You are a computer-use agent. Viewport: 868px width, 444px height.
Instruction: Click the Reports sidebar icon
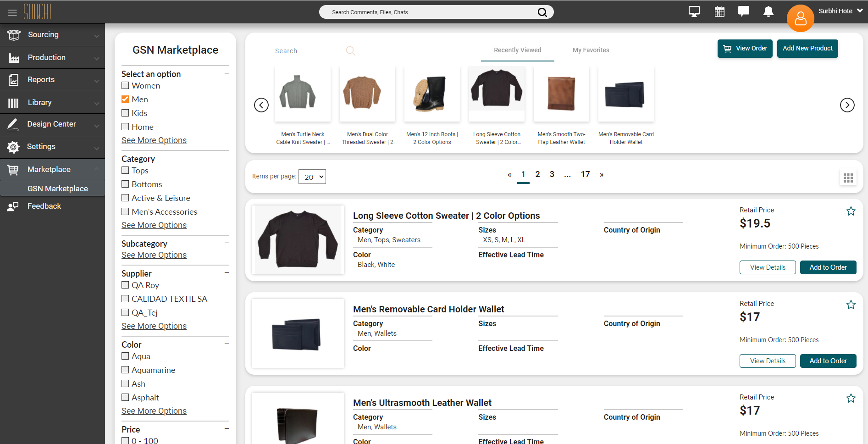pos(14,80)
